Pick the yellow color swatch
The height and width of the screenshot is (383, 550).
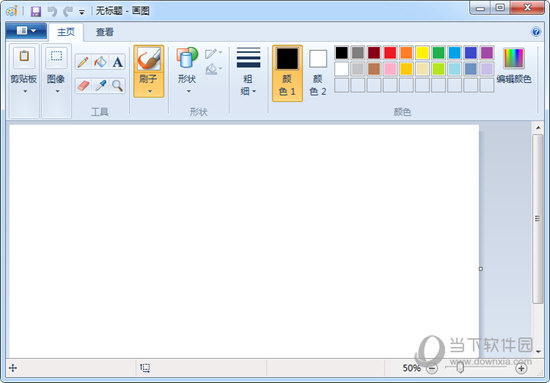pyautogui.click(x=422, y=53)
